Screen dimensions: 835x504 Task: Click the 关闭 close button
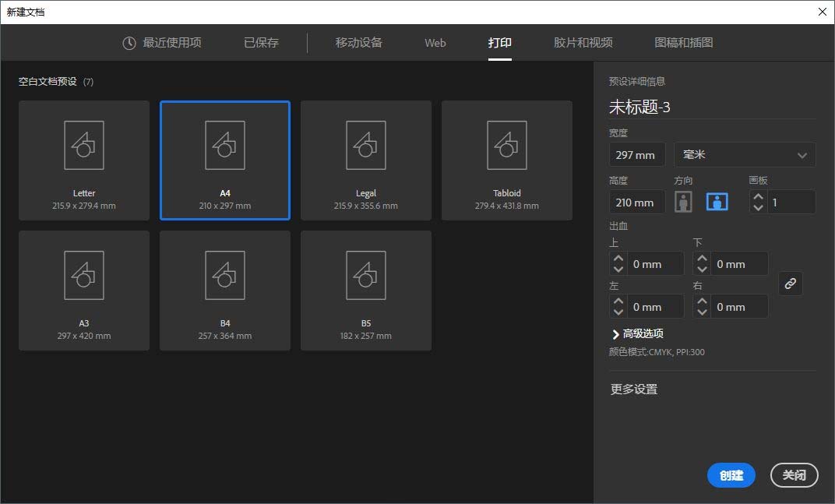794,475
